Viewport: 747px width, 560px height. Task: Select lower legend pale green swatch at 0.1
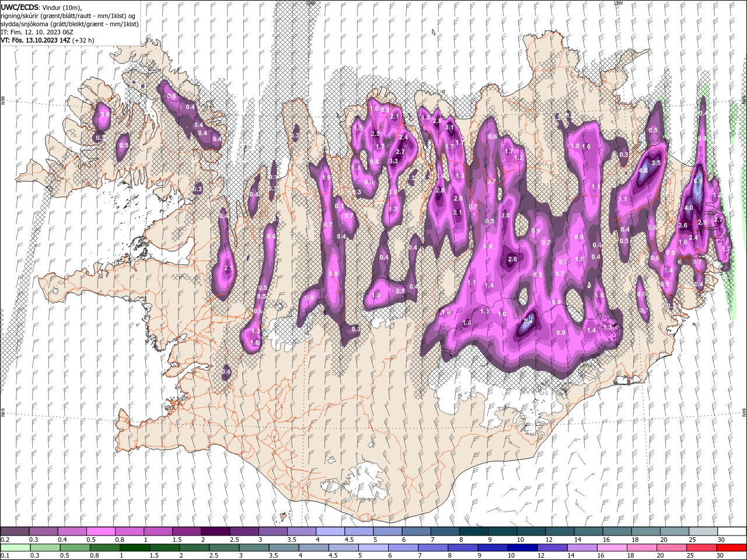[15, 548]
